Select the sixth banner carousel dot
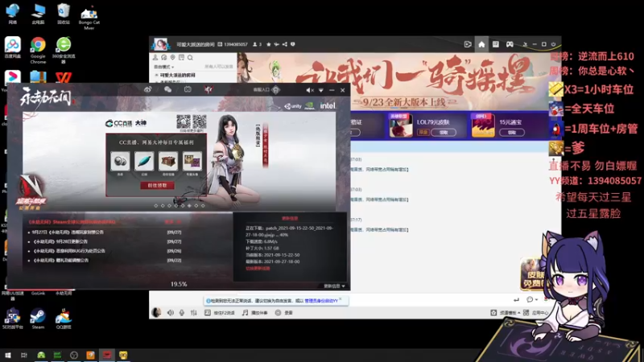This screenshot has width=644, height=362. pos(189,206)
